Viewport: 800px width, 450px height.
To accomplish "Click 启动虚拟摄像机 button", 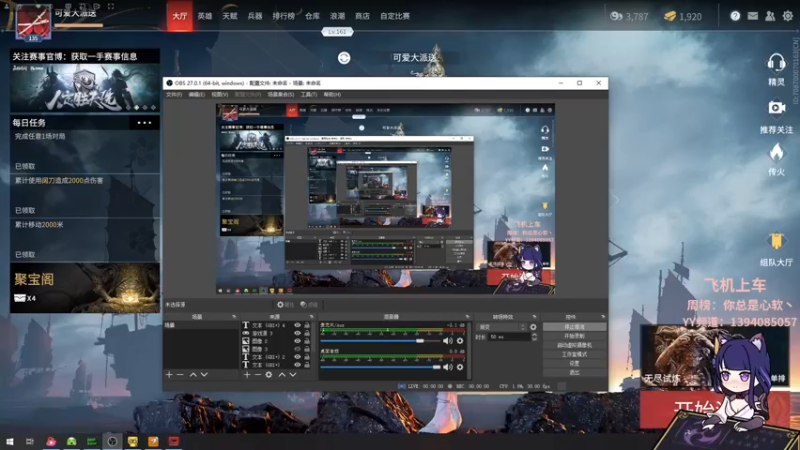I will [574, 345].
